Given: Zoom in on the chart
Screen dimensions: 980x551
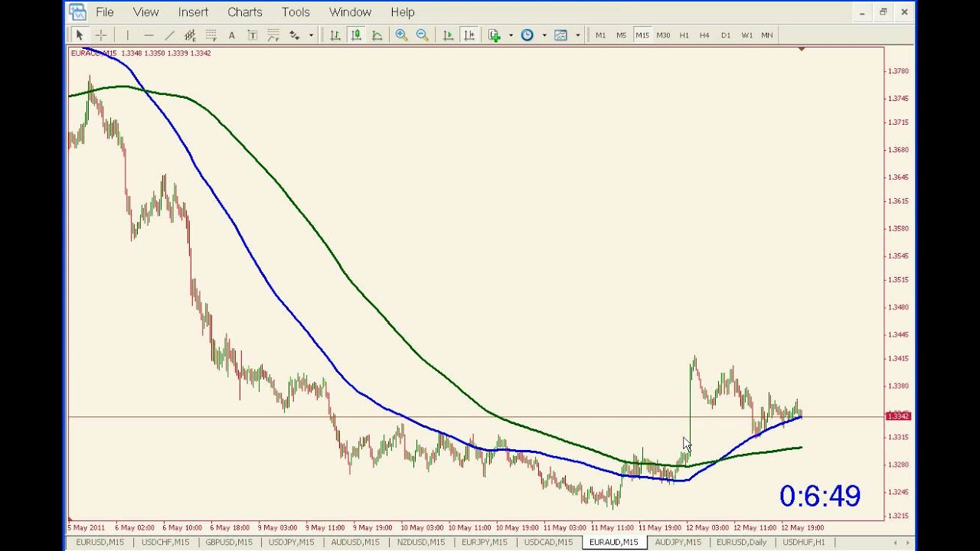Looking at the screenshot, I should click(x=401, y=35).
